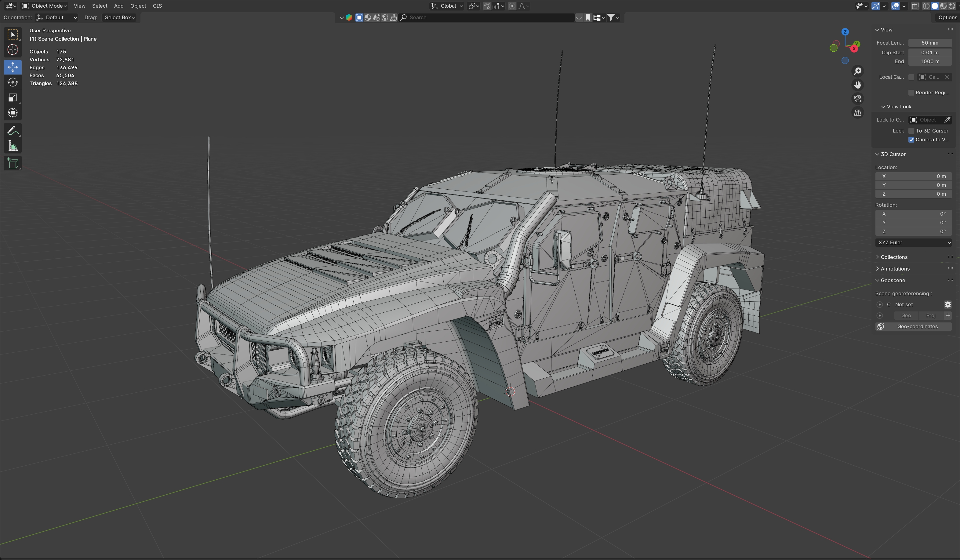
Task: Select the 3D Cursor tool
Action: [x=13, y=49]
